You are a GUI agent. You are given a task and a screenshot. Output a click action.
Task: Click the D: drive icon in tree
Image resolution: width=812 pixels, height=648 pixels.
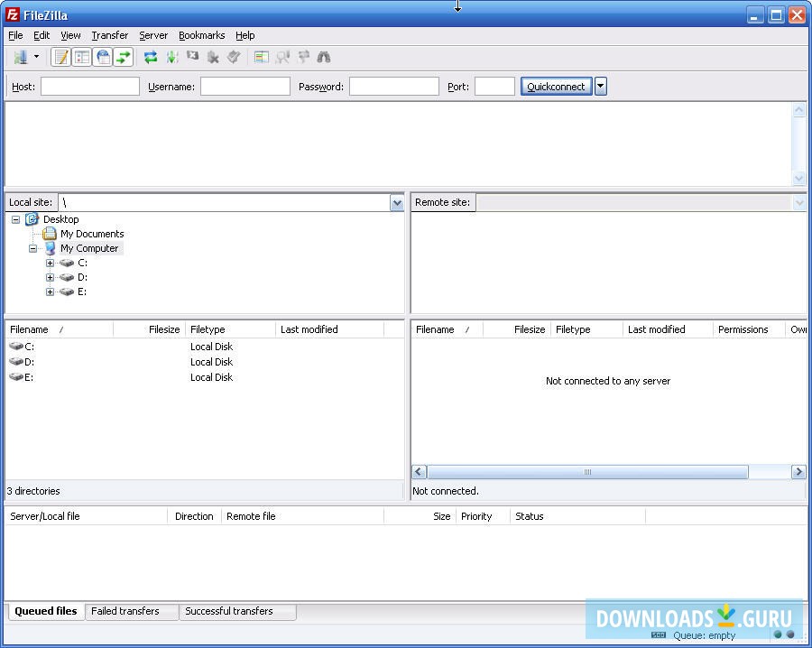coord(67,278)
